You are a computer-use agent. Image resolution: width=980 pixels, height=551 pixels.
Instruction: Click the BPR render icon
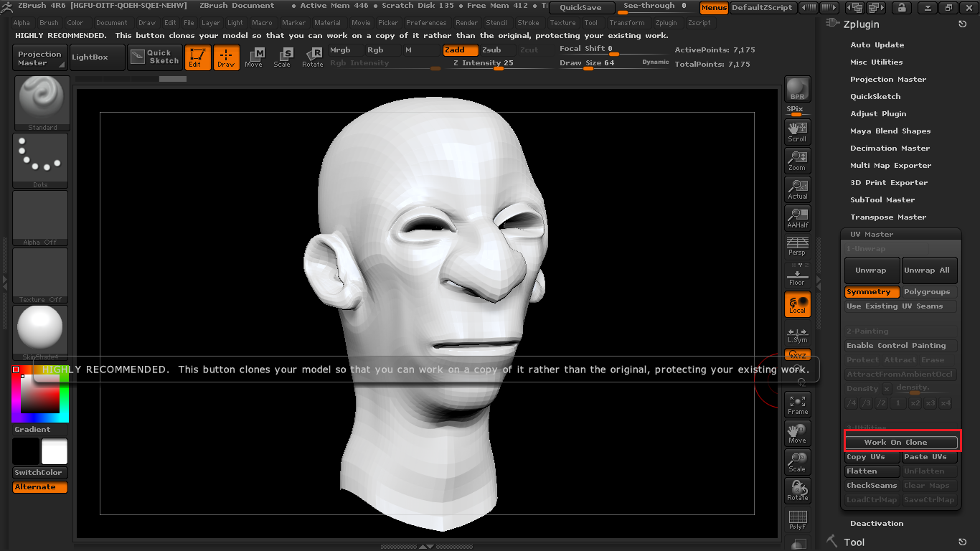coord(797,90)
